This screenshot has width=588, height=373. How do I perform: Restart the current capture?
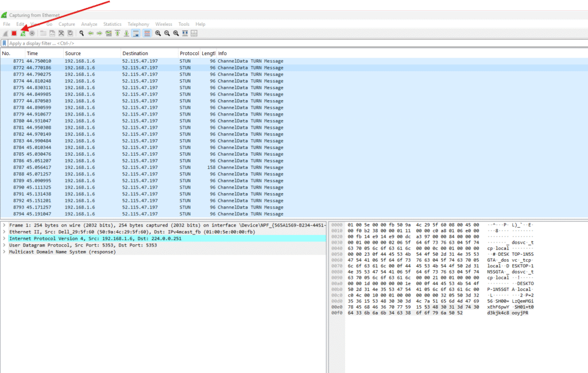point(23,33)
